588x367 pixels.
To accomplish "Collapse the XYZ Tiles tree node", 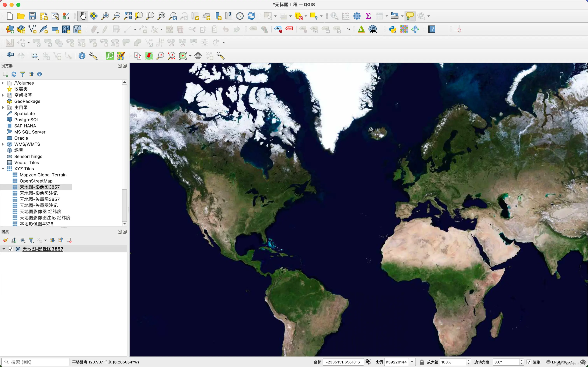I will pos(3,169).
